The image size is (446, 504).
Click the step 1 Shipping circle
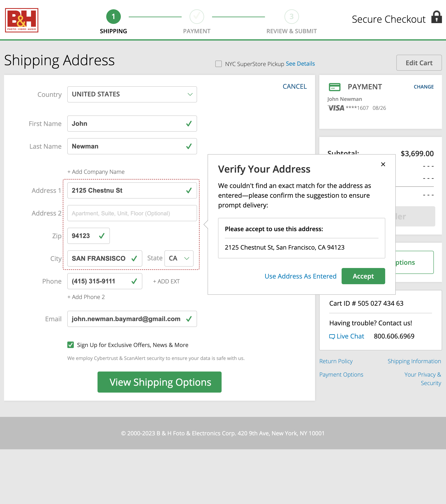pos(113,17)
